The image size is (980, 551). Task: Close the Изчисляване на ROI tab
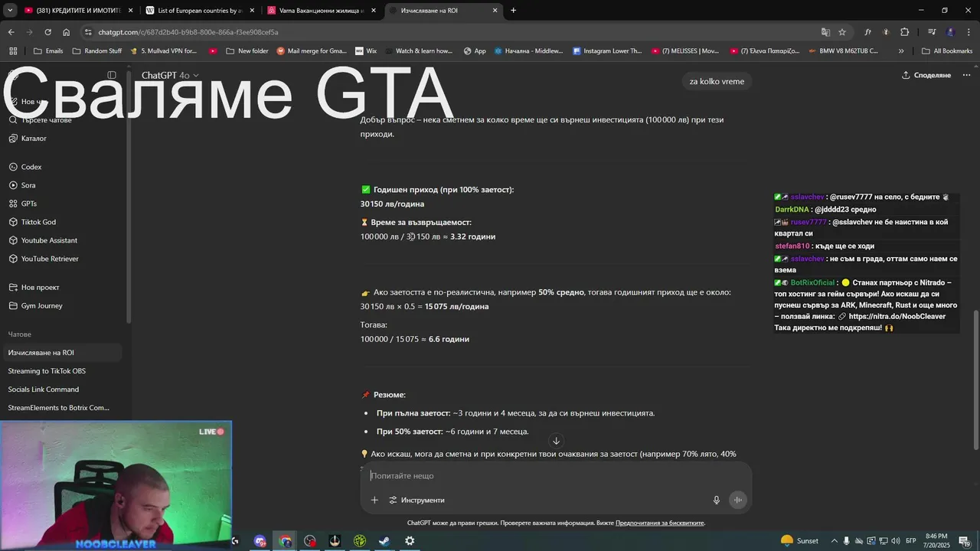495,11
